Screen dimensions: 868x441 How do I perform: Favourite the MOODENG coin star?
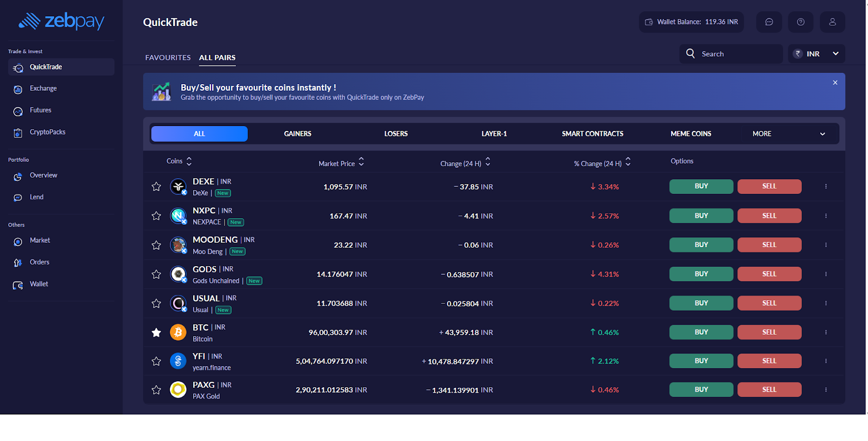(x=156, y=245)
